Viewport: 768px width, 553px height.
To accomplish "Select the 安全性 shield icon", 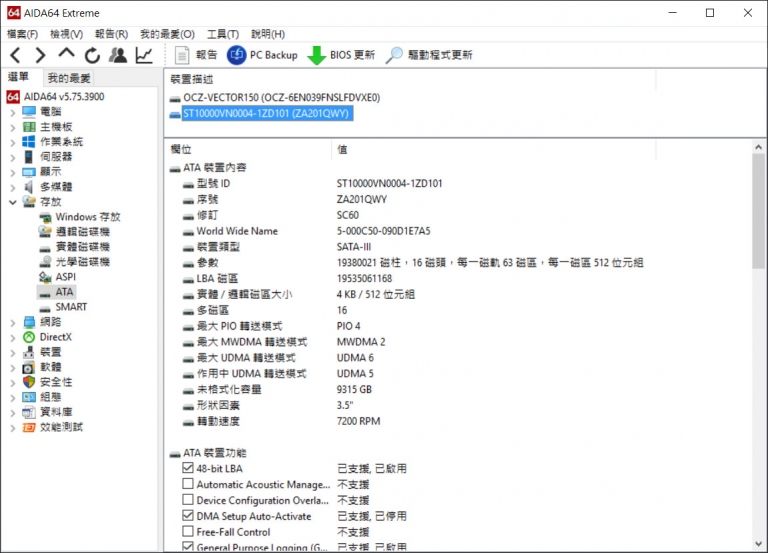I will [x=29, y=382].
